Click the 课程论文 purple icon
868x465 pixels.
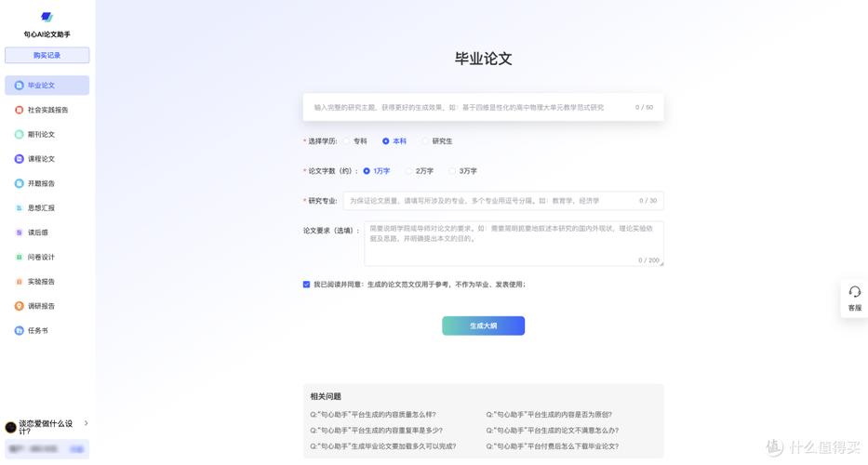pyautogui.click(x=19, y=159)
